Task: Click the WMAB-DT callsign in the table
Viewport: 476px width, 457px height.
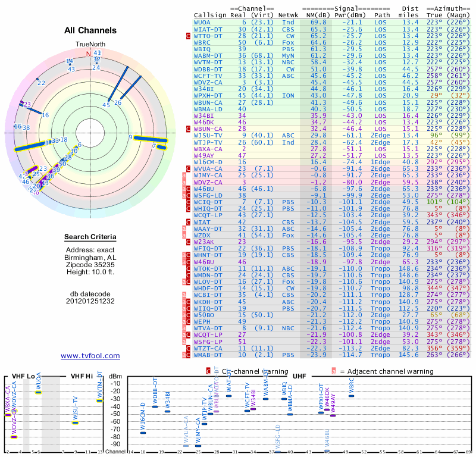Action: point(208,355)
